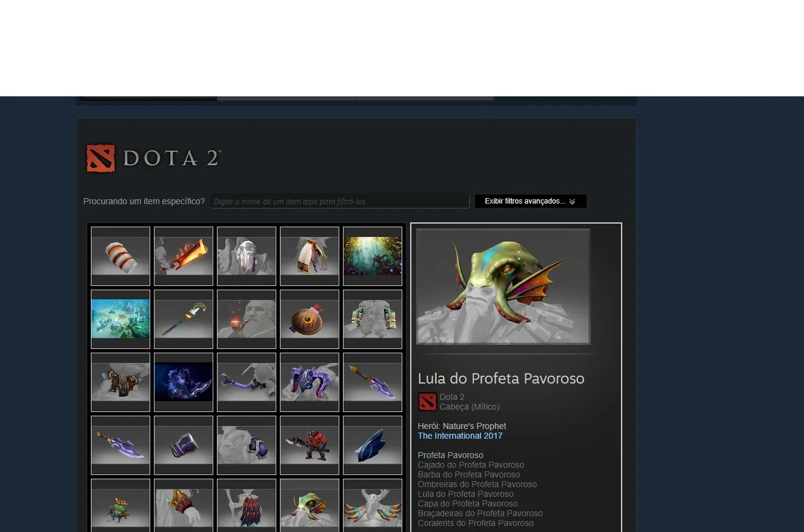Click 'Procurando um item específico?' label
The image size is (804, 532).
[144, 201]
